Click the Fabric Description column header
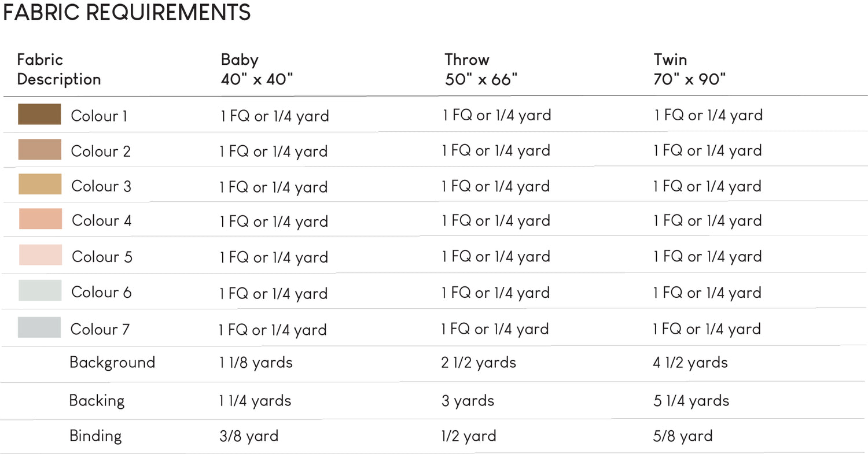The width and height of the screenshot is (868, 454). (58, 69)
